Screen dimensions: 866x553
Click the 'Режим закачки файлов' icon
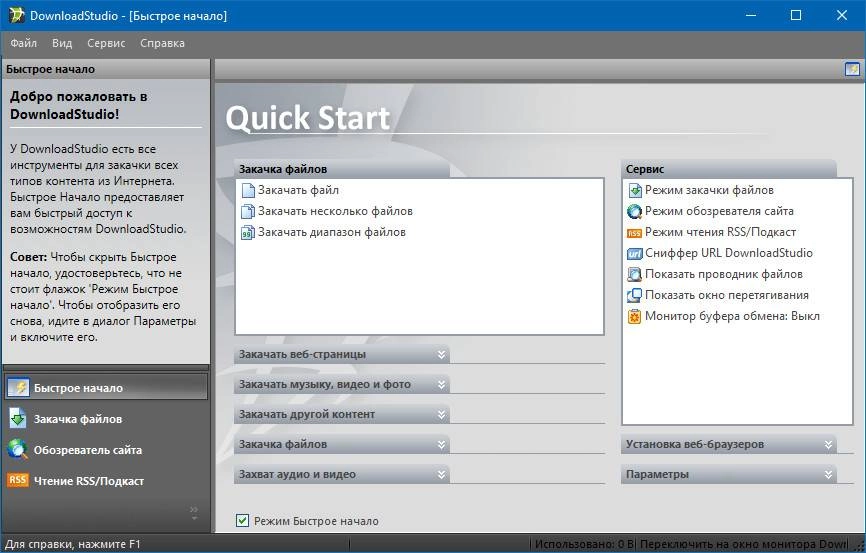pyautogui.click(x=635, y=191)
